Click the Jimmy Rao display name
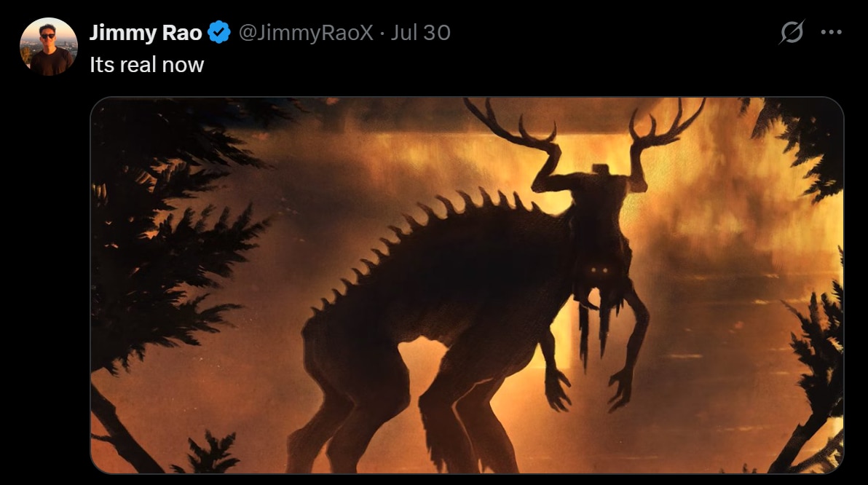 pos(146,33)
